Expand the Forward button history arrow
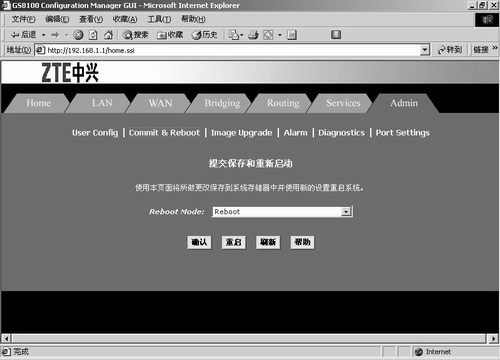The image size is (500, 360). [66, 35]
